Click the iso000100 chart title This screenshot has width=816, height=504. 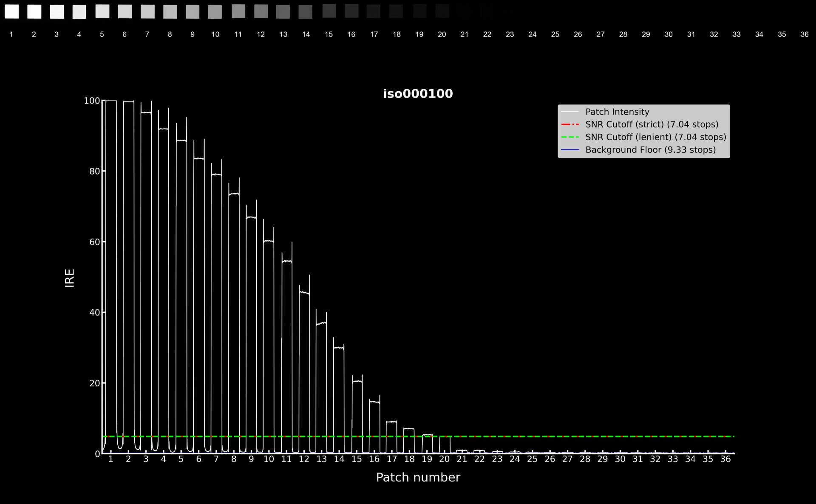[x=418, y=94]
